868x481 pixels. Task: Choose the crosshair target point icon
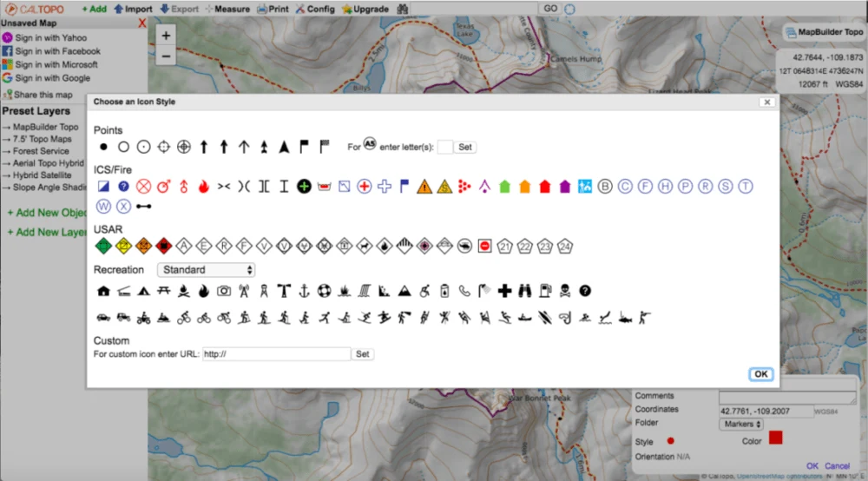click(x=164, y=148)
